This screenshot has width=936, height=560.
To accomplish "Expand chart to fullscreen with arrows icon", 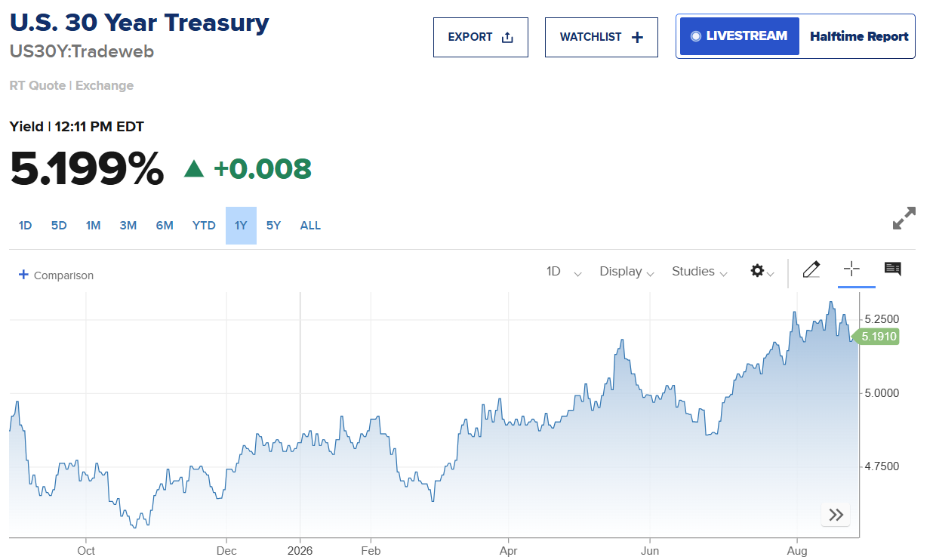I will click(x=904, y=218).
